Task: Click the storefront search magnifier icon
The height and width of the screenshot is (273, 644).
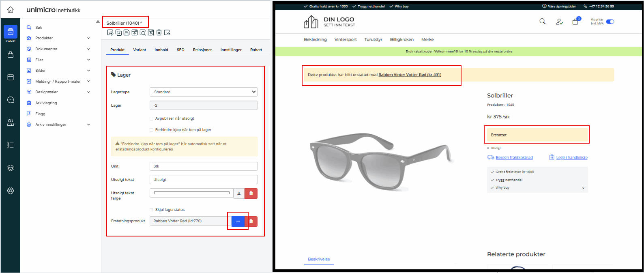Action: 542,21
